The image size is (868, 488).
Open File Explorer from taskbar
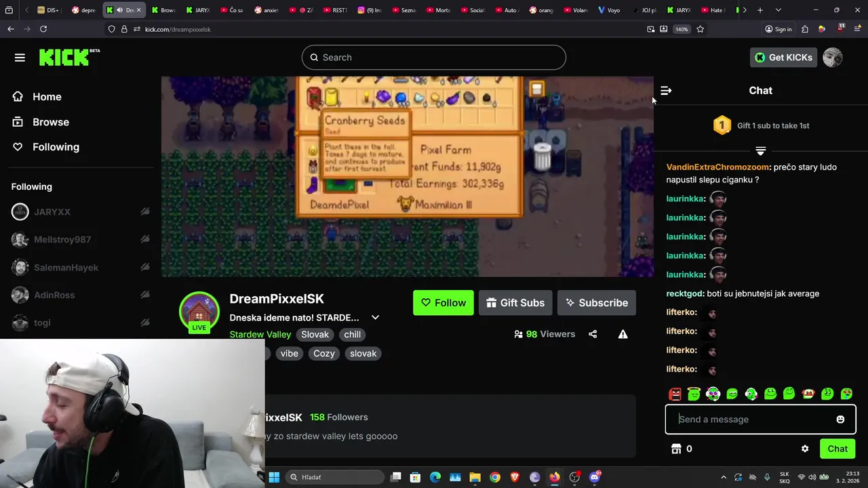(x=475, y=477)
